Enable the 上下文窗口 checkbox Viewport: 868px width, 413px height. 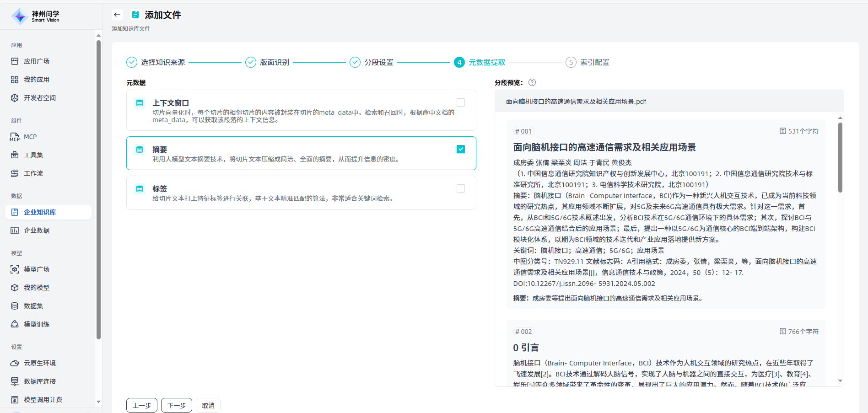coord(460,103)
